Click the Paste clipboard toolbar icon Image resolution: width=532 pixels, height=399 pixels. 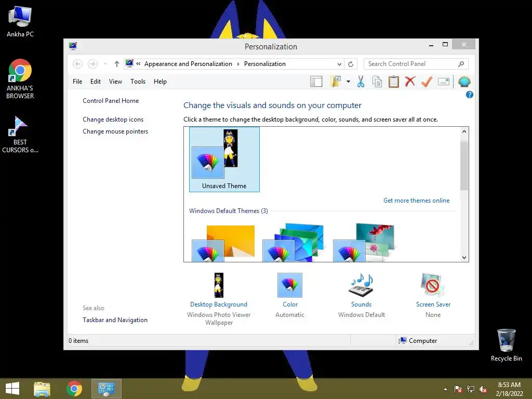pos(394,82)
